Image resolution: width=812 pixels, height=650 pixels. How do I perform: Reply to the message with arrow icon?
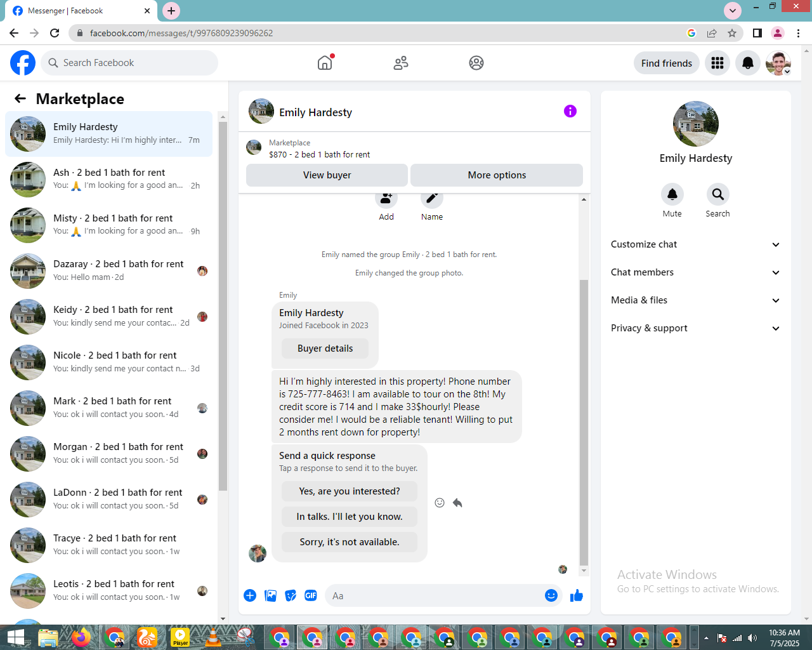[x=457, y=503]
